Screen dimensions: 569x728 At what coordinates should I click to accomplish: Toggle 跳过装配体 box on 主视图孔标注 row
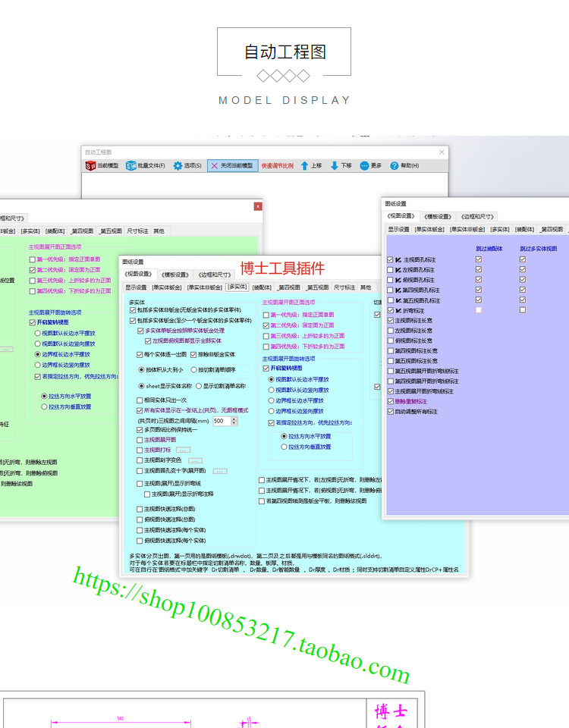click(479, 259)
